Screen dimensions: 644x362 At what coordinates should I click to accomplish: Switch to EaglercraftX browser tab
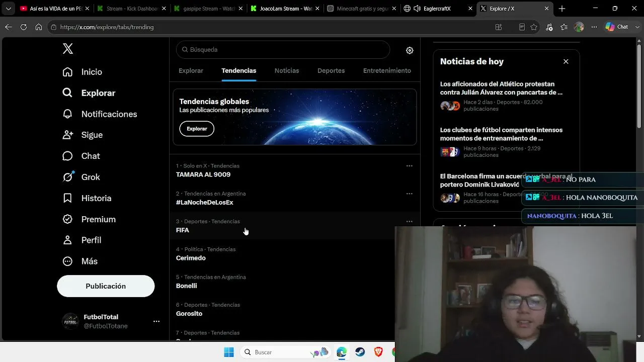437,9
